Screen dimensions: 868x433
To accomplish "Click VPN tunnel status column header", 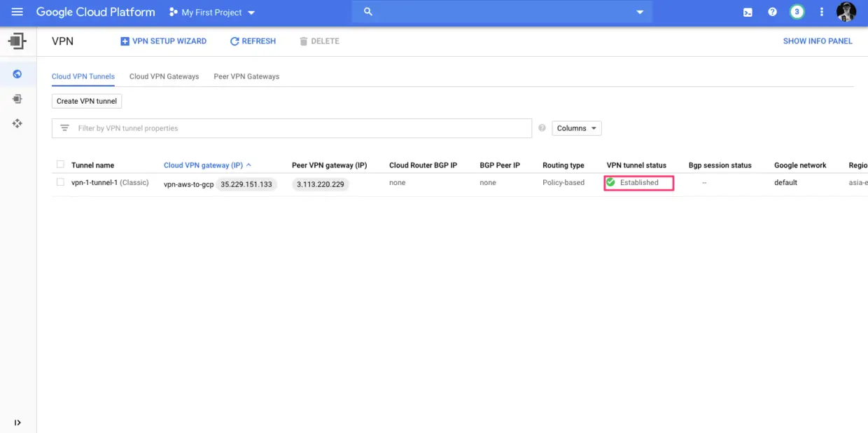I will click(636, 165).
